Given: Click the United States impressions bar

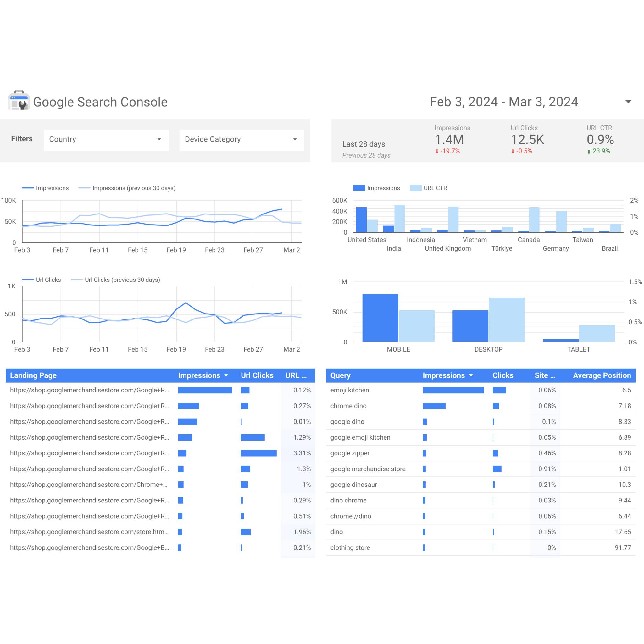Looking at the screenshot, I should tap(361, 220).
